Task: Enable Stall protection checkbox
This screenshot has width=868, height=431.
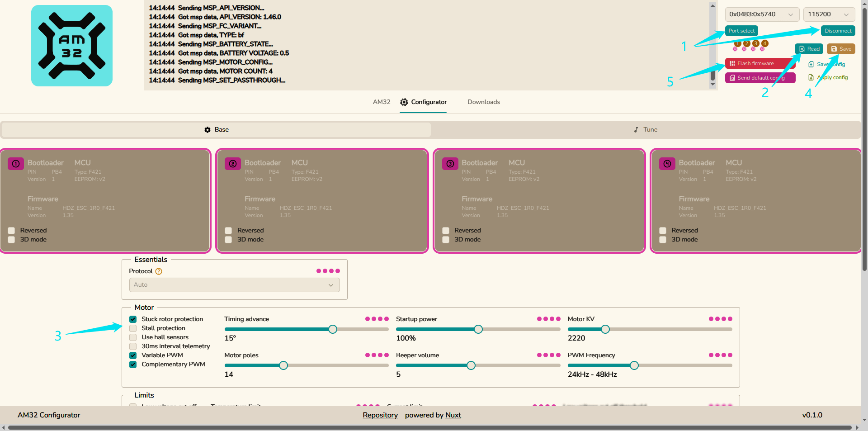Action: pyautogui.click(x=133, y=328)
